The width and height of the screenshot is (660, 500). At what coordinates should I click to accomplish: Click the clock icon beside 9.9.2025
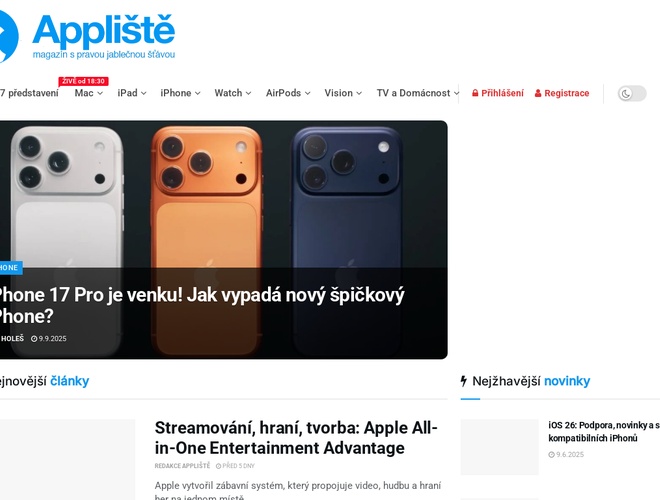tap(34, 339)
